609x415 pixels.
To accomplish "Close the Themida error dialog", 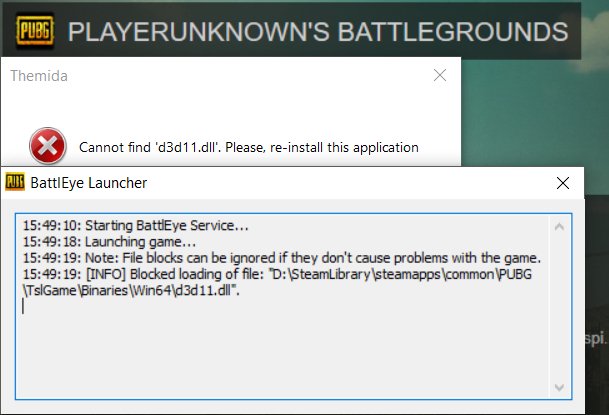I will point(440,75).
